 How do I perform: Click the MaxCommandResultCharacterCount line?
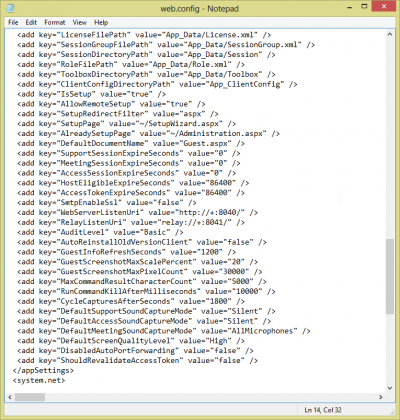[x=142, y=281]
